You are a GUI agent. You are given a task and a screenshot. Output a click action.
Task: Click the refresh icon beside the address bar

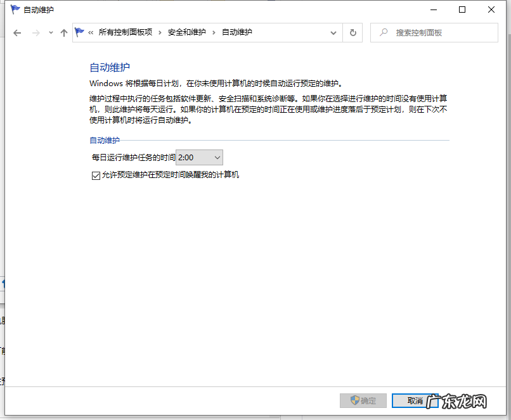(x=353, y=32)
